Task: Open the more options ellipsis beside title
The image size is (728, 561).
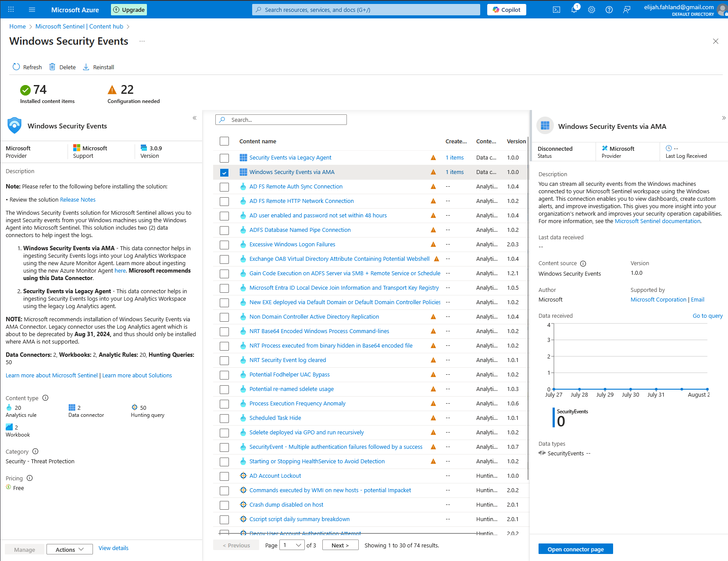Action: 142,41
